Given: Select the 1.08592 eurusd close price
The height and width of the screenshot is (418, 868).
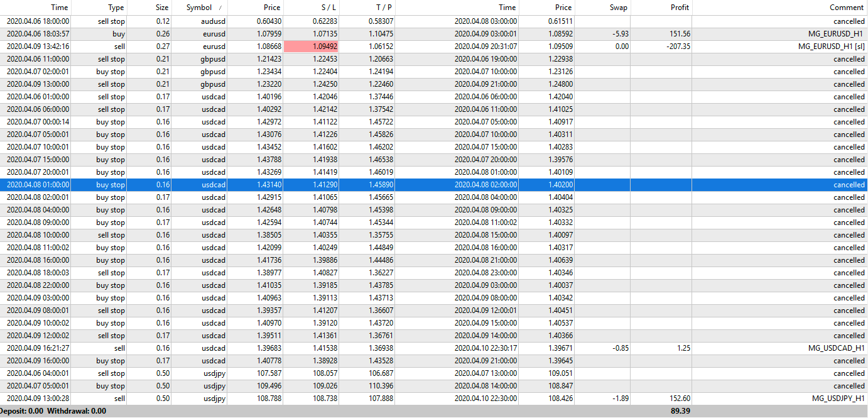Looking at the screenshot, I should coord(560,34).
